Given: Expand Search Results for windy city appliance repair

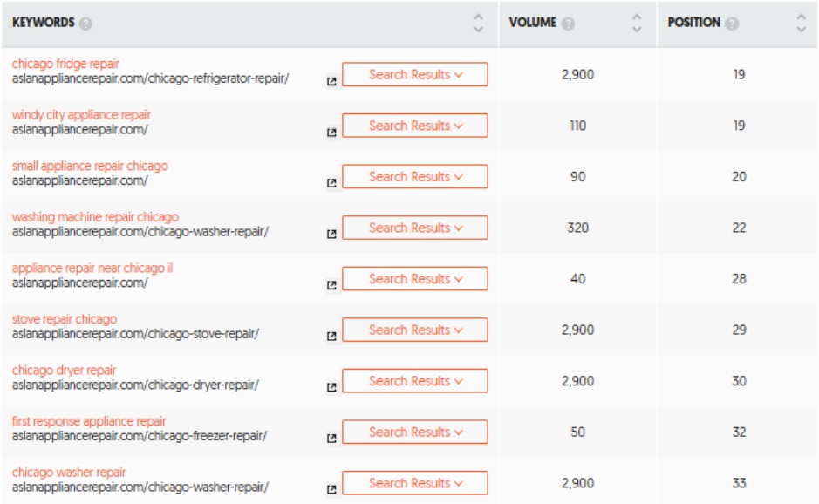Looking at the screenshot, I should coord(415,126).
